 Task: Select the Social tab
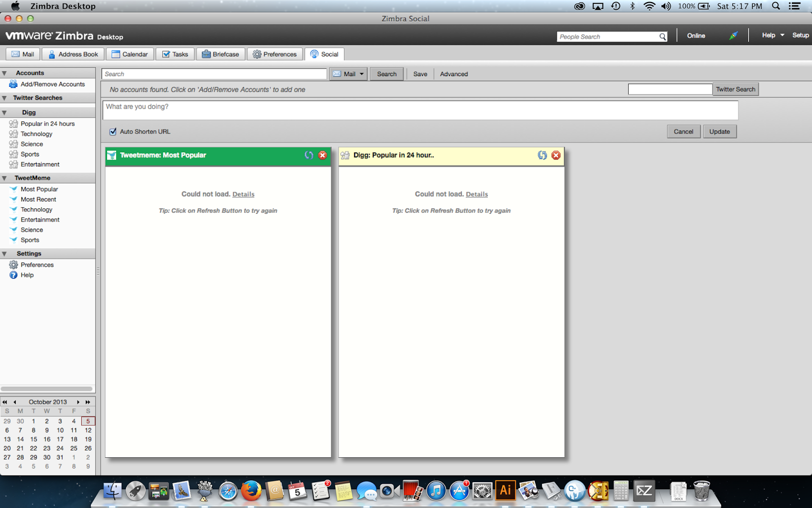[x=324, y=54]
